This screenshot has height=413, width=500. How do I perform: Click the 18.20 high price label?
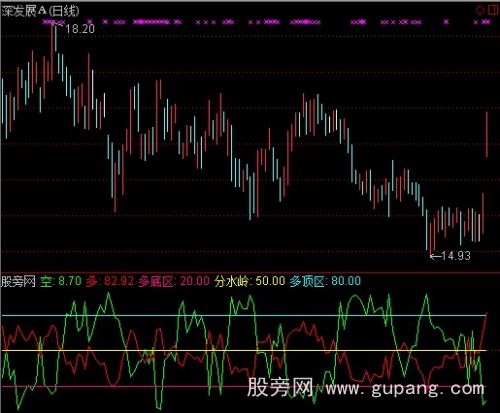(80, 29)
